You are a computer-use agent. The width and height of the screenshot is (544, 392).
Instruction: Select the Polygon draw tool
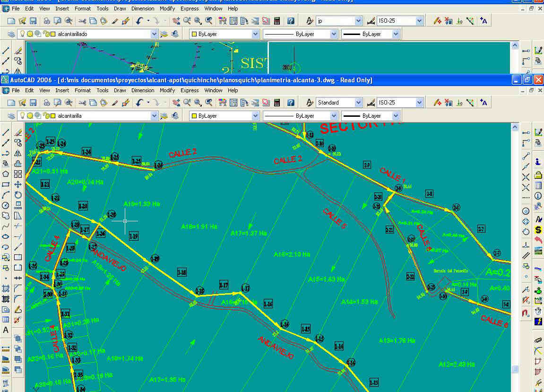pyautogui.click(x=6, y=174)
